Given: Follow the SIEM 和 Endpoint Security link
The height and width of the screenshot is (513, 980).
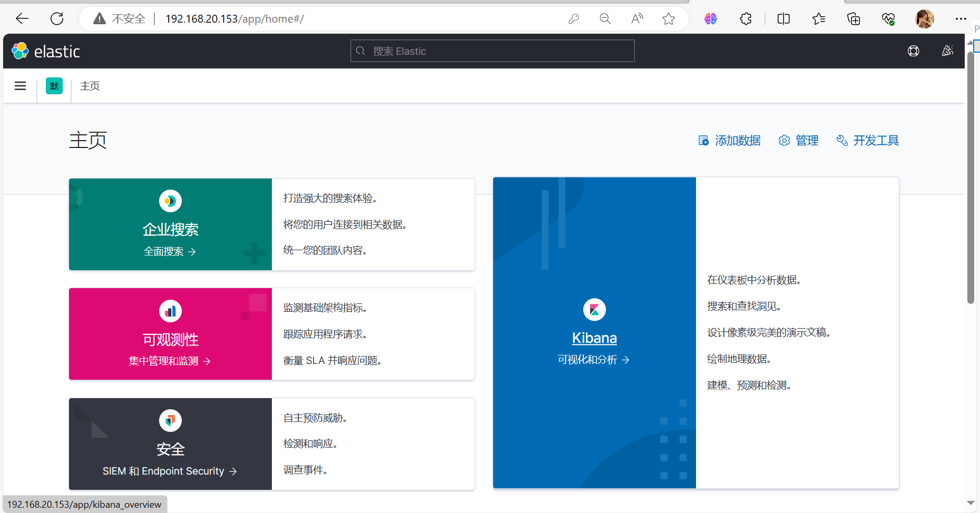Looking at the screenshot, I should point(170,471).
